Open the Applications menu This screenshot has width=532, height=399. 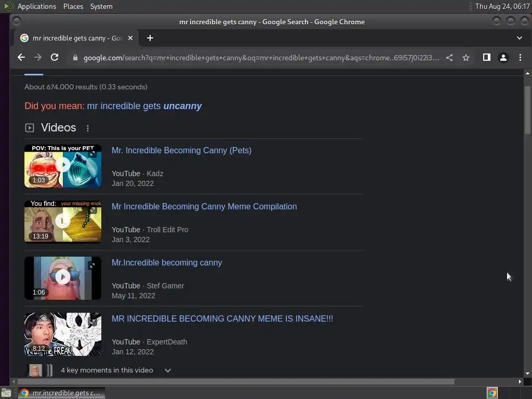point(37,6)
